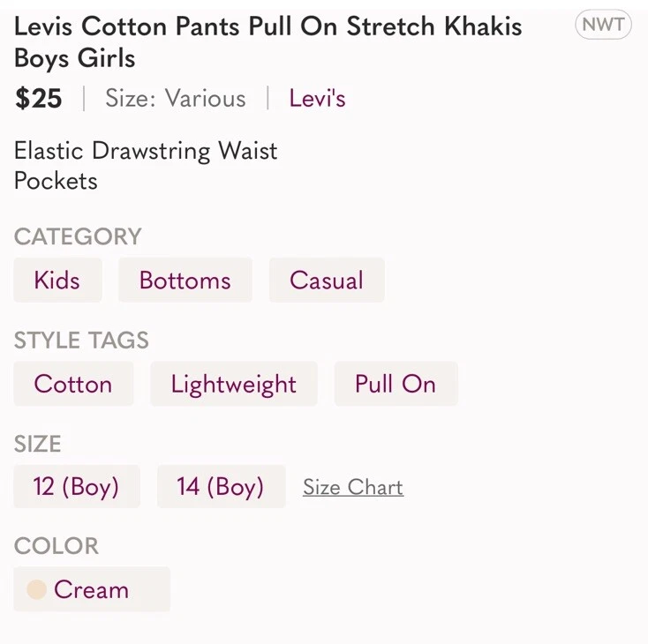This screenshot has width=648, height=644.
Task: Click the Cotton style tag
Action: (x=73, y=384)
